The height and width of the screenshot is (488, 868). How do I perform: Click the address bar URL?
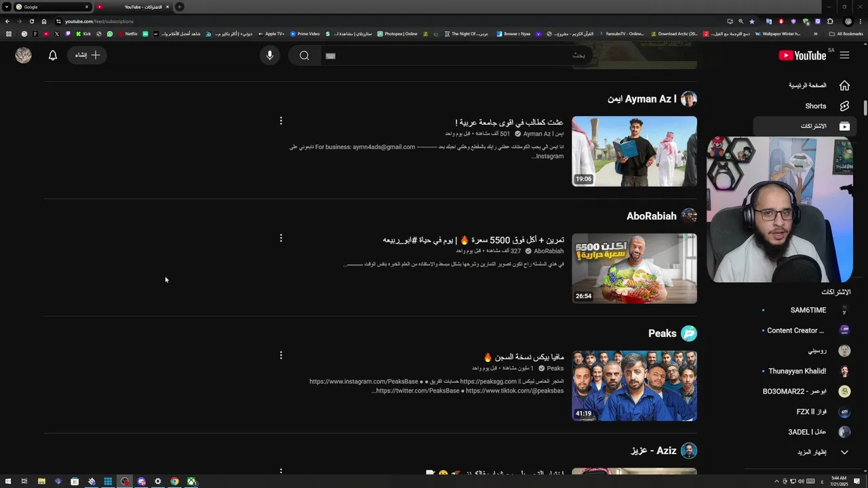click(99, 21)
